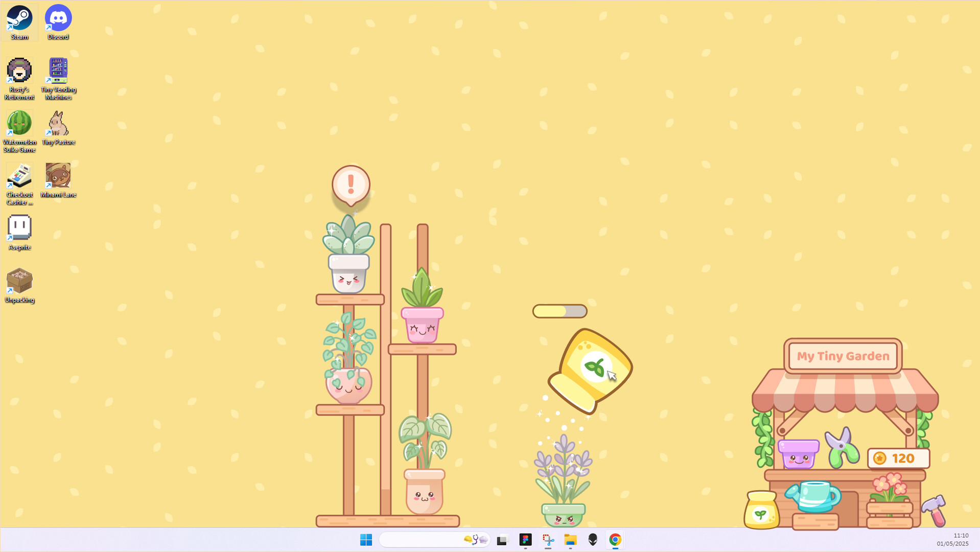Launch the Unpacking shortcut
Screen dimensions: 980x552
pyautogui.click(x=19, y=286)
